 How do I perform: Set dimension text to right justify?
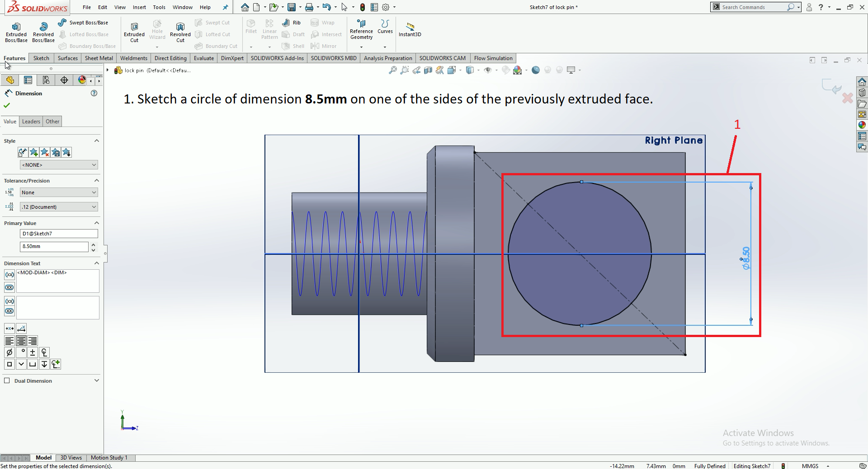(33, 341)
